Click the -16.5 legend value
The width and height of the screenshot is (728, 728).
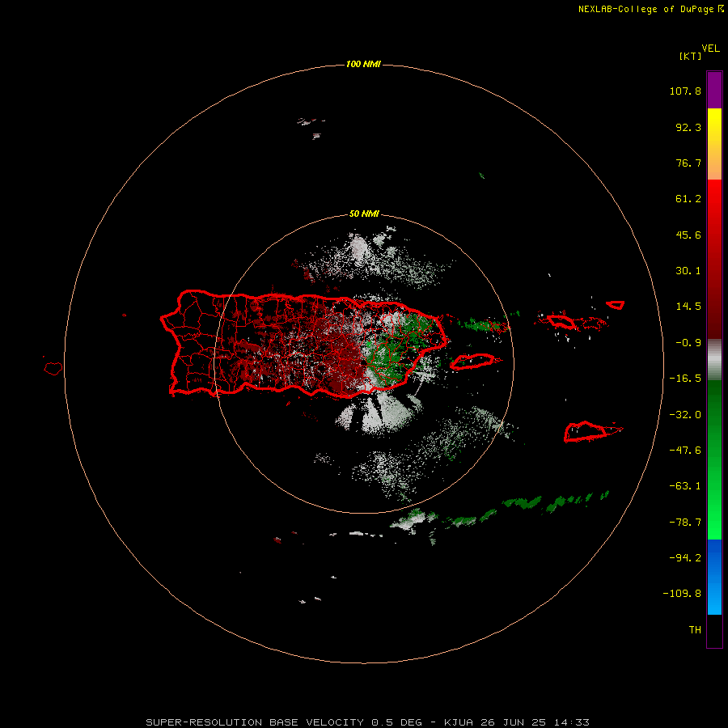(x=685, y=379)
